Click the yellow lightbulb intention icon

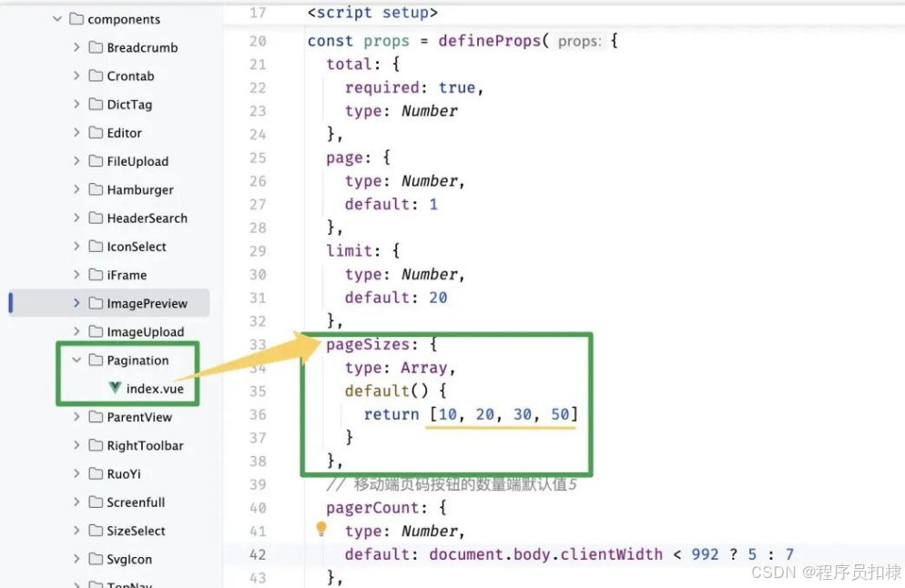[x=321, y=529]
